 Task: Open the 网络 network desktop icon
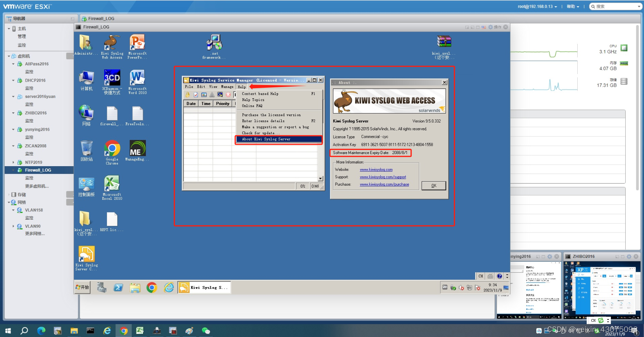point(87,115)
